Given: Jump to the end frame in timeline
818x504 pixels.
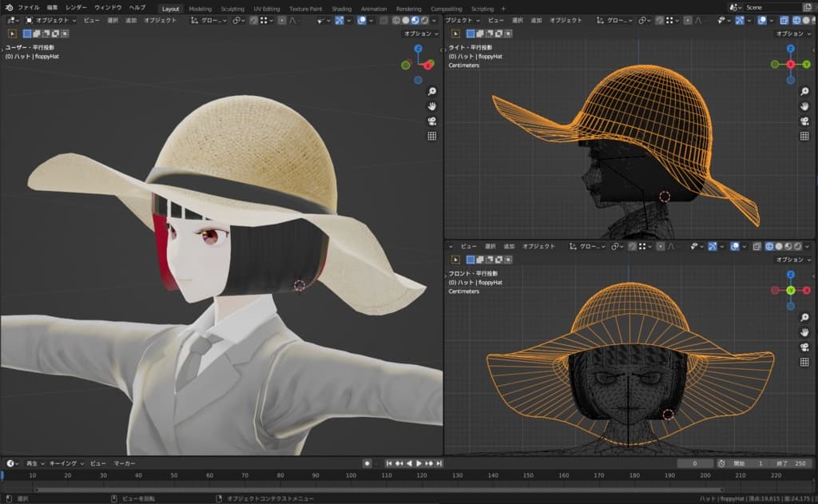Looking at the screenshot, I should point(439,463).
